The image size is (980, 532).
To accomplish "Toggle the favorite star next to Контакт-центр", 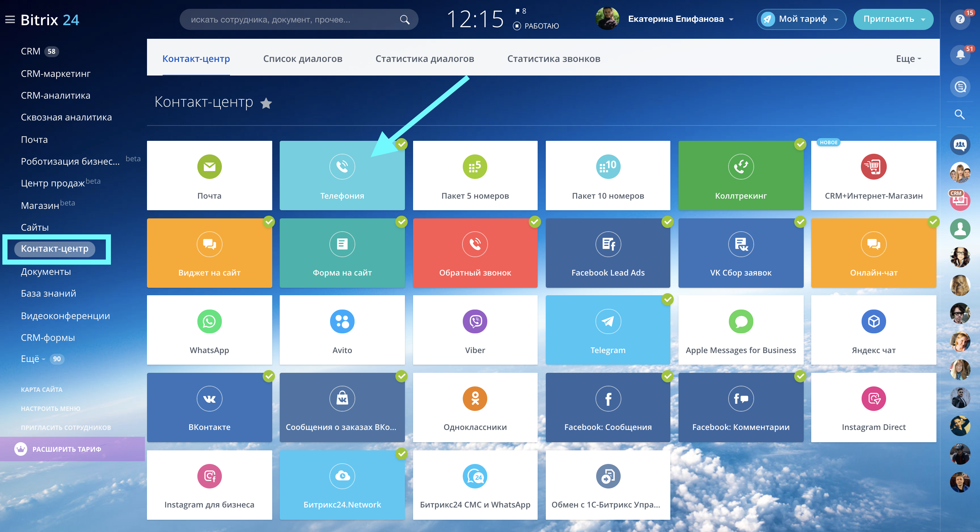I will [x=266, y=103].
